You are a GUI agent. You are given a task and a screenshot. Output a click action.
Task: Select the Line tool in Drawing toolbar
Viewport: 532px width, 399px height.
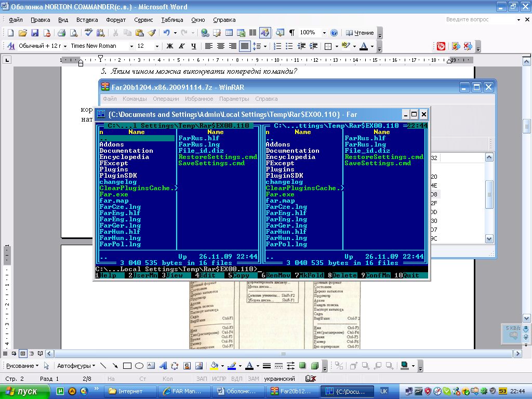pyautogui.click(x=103, y=366)
